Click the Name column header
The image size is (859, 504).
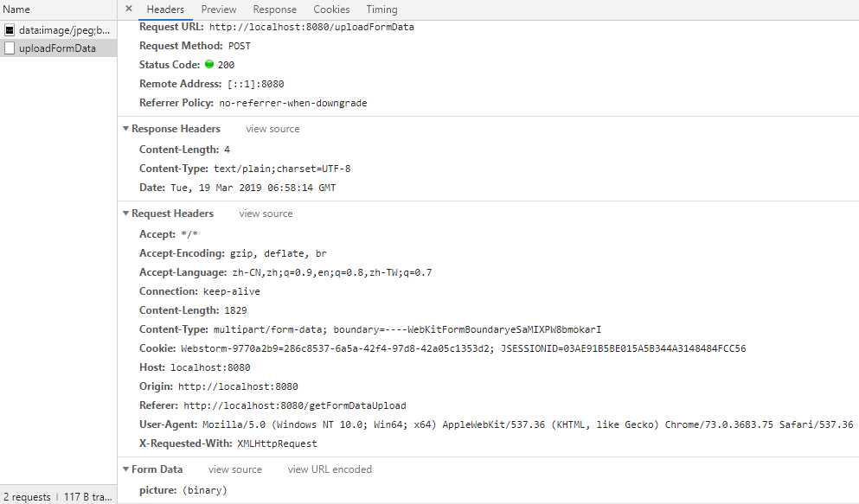(17, 10)
